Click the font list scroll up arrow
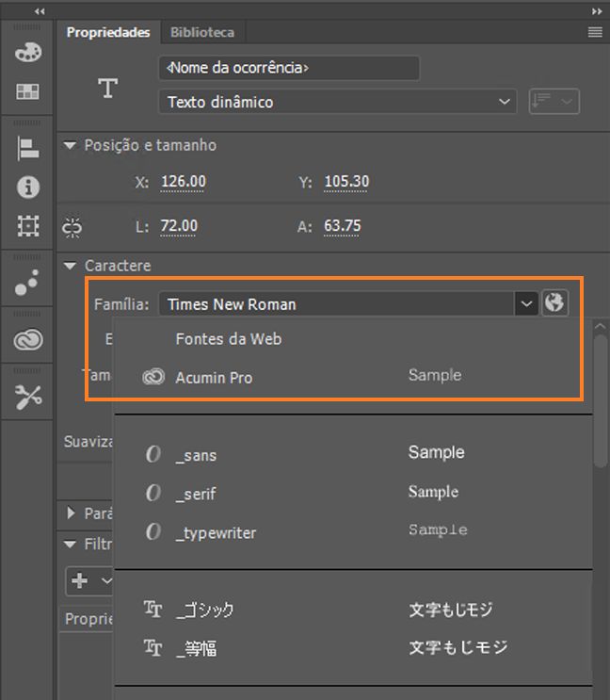Image resolution: width=610 pixels, height=700 pixels. pyautogui.click(x=601, y=326)
